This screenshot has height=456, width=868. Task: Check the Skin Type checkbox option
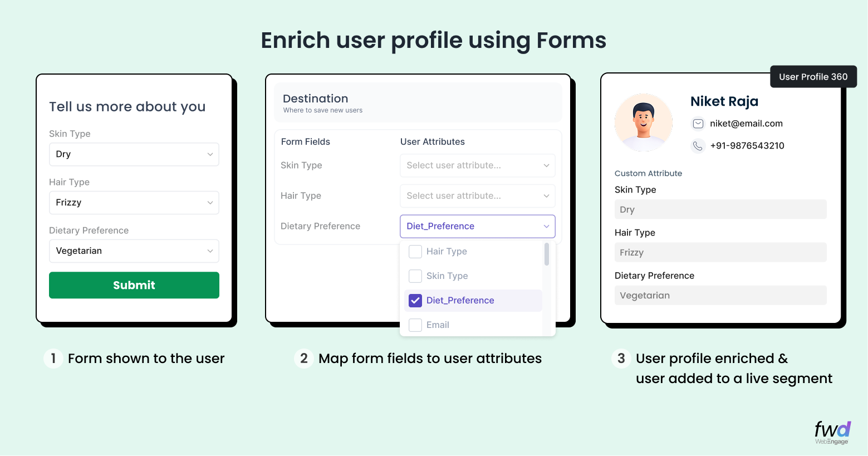[415, 276]
